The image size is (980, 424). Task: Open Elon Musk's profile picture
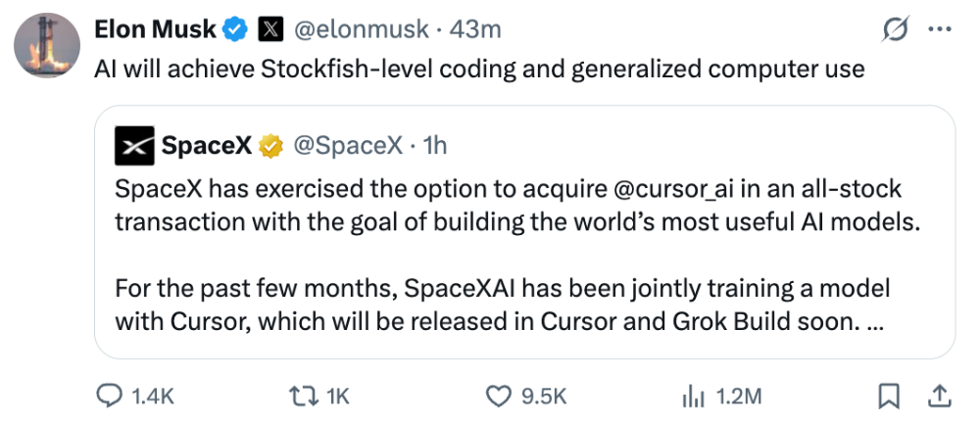point(47,45)
